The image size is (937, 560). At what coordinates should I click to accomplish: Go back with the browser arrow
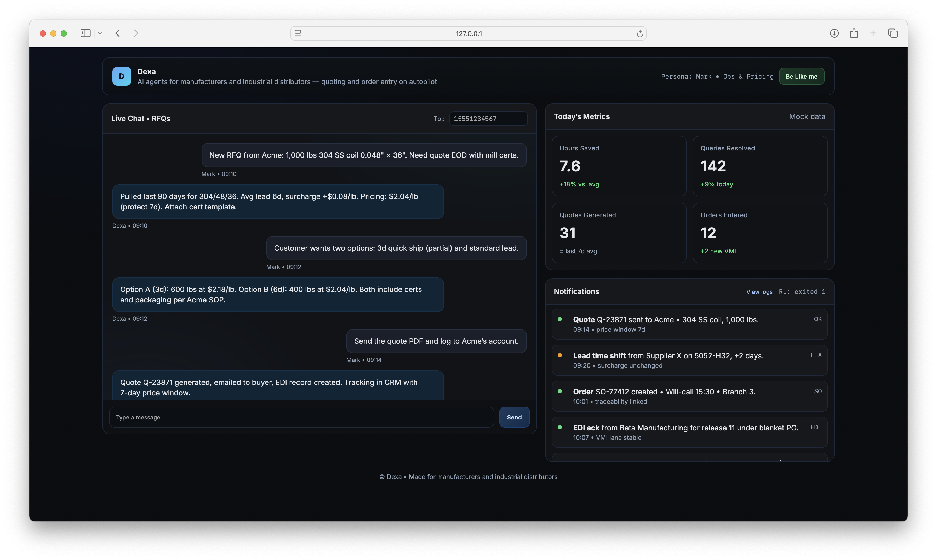118,33
